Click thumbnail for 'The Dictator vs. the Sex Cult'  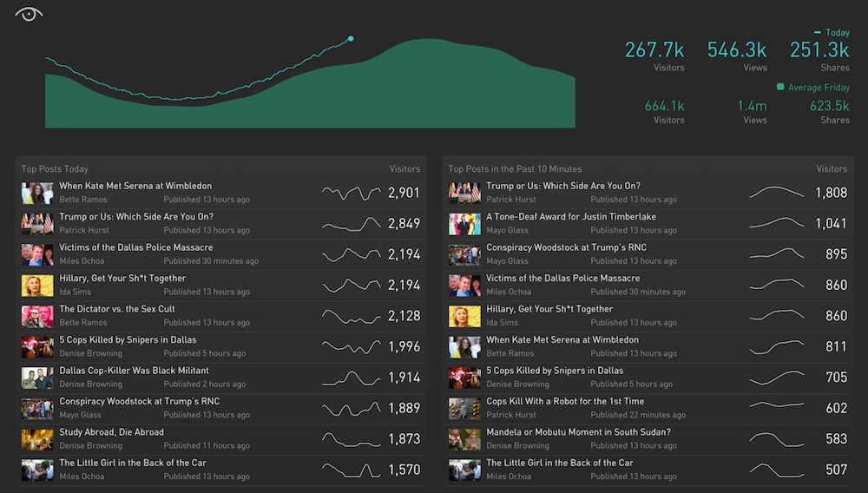click(37, 316)
